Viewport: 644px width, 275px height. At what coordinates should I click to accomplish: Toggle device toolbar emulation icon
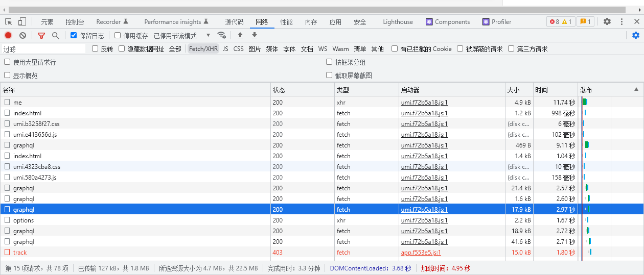pos(22,22)
